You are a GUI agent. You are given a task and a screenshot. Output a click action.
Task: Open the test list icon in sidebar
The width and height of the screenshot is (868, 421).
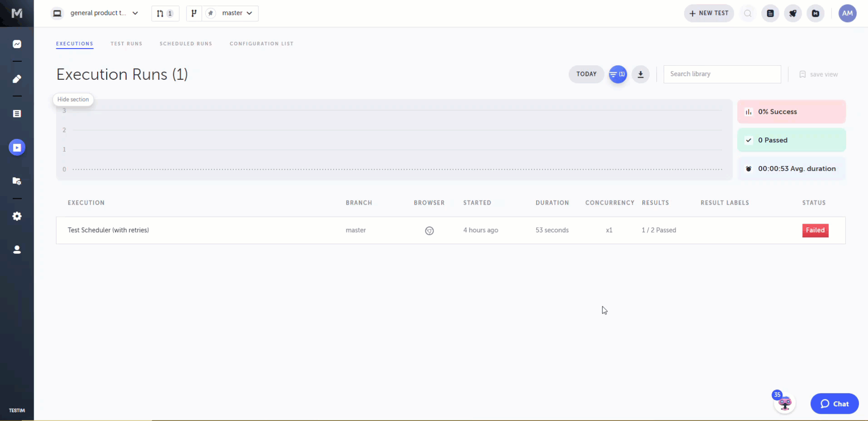(x=17, y=114)
